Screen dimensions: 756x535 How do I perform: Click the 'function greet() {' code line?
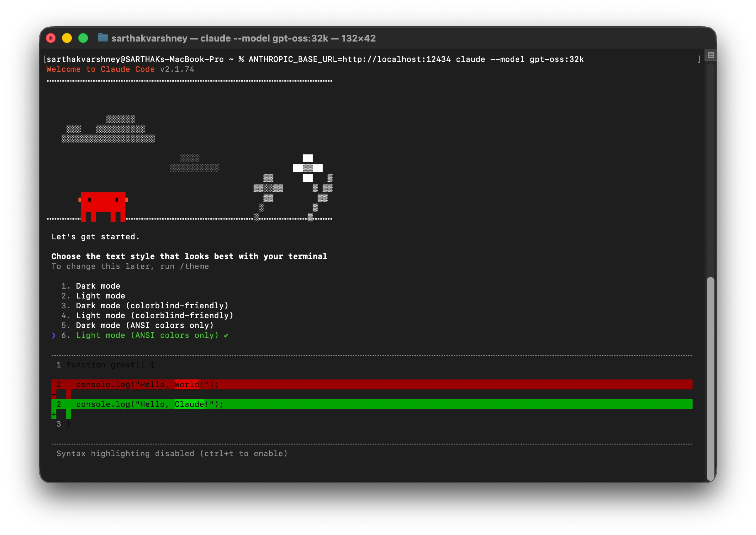coord(110,365)
